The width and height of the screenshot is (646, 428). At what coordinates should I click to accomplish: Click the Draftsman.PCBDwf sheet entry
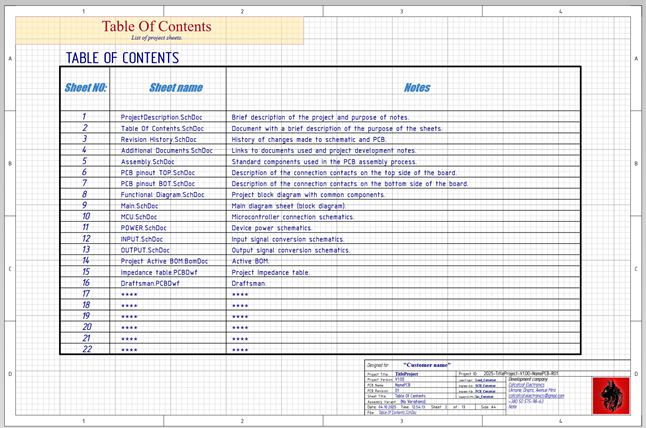coord(150,283)
